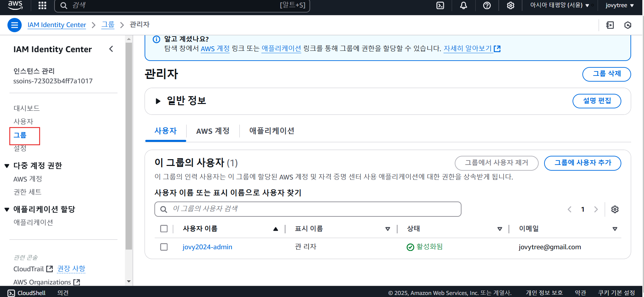This screenshot has width=644, height=297.
Task: Click the sidebar scrollbar up arrow
Action: (129, 39)
